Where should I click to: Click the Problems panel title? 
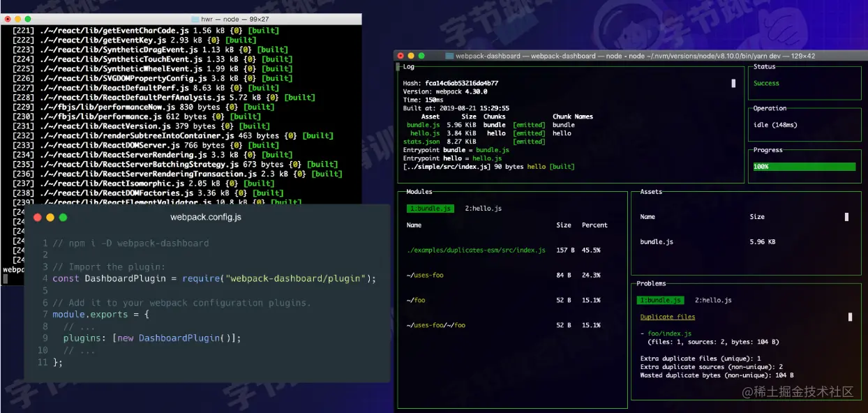pyautogui.click(x=651, y=283)
